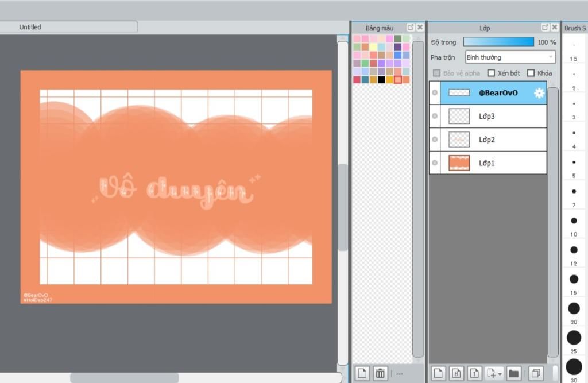Add a new 1-bit layer
The width and height of the screenshot is (588, 383).
[474, 373]
